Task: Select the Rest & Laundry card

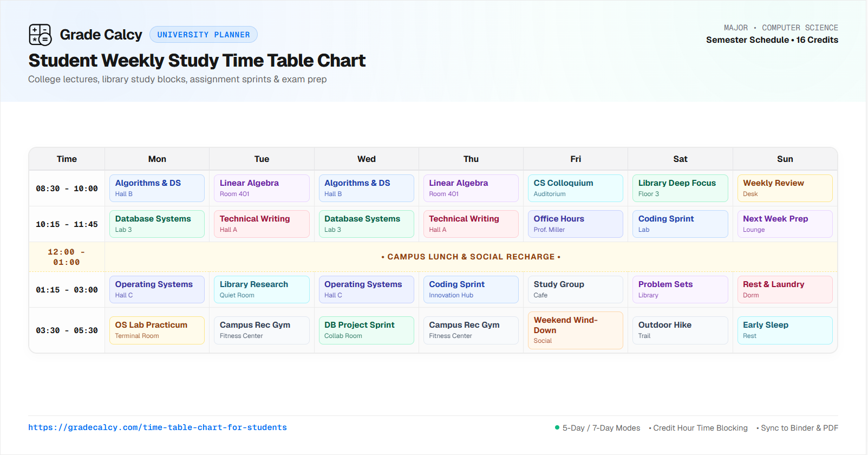Action: click(x=785, y=289)
